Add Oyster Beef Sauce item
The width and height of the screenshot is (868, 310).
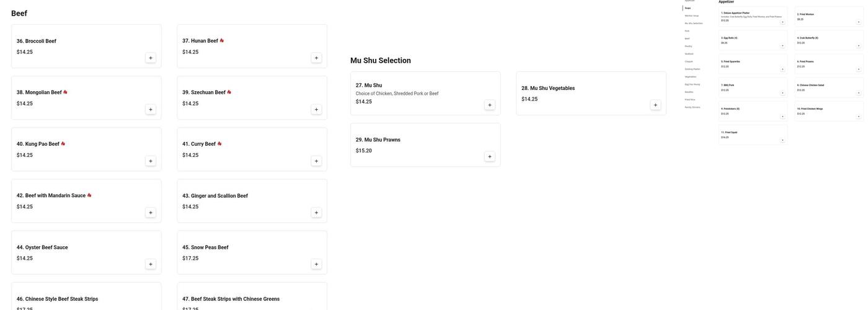[x=151, y=264]
